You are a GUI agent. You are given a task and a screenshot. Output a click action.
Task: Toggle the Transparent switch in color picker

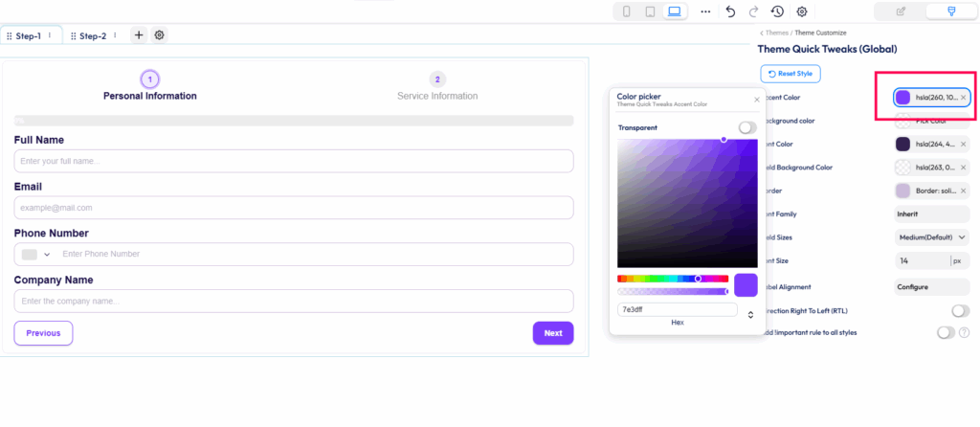coord(746,127)
